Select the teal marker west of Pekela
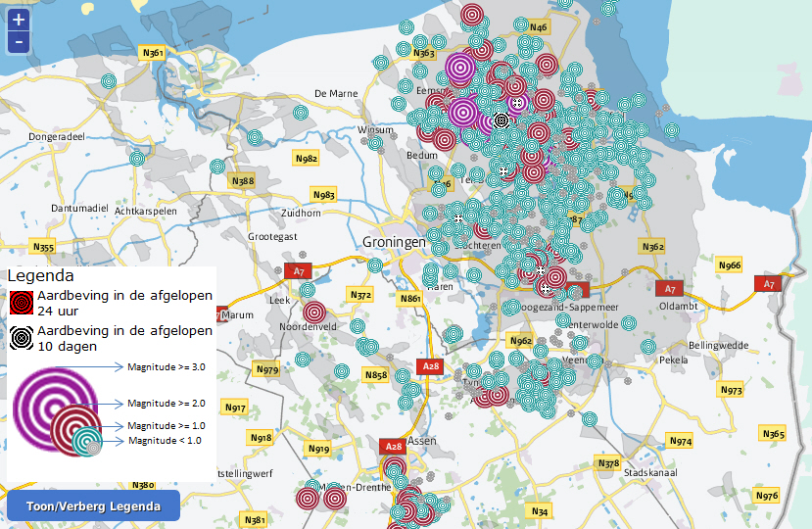Viewport: 812px width, 529px height. point(647,346)
